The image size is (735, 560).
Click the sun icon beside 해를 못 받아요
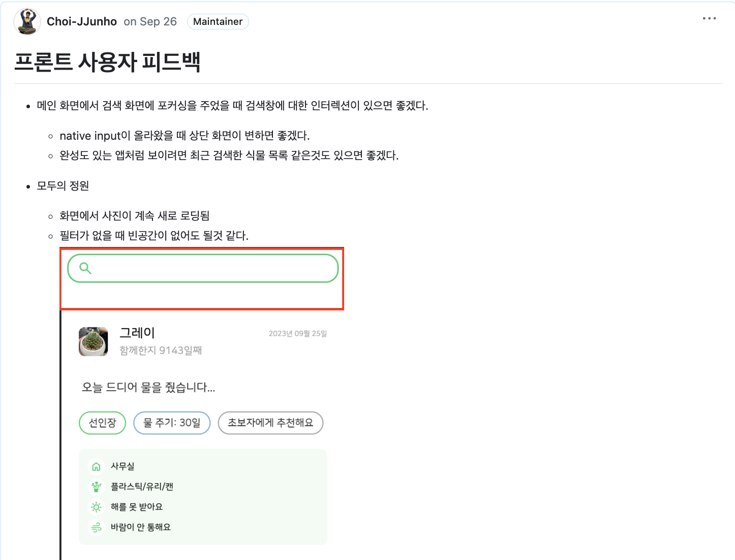(96, 507)
